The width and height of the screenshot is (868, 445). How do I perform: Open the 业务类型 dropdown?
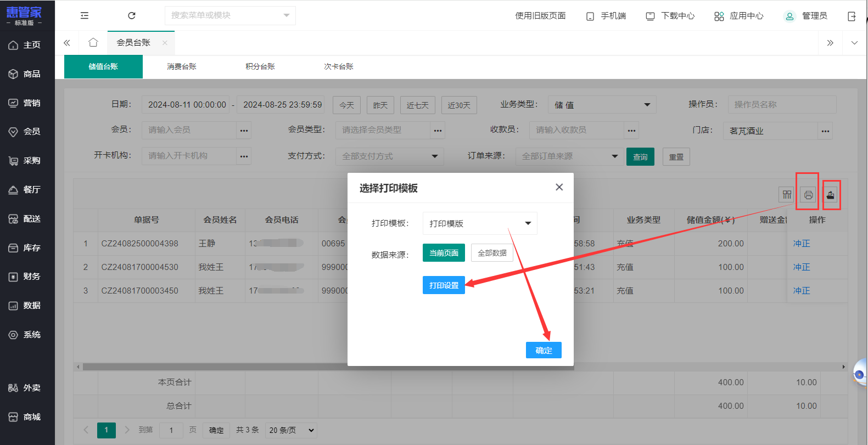click(x=602, y=105)
